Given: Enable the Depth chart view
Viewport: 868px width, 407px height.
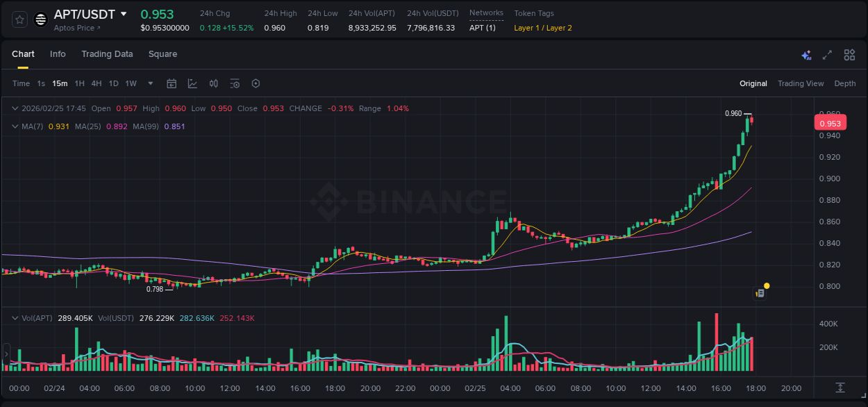Looking at the screenshot, I should (845, 83).
